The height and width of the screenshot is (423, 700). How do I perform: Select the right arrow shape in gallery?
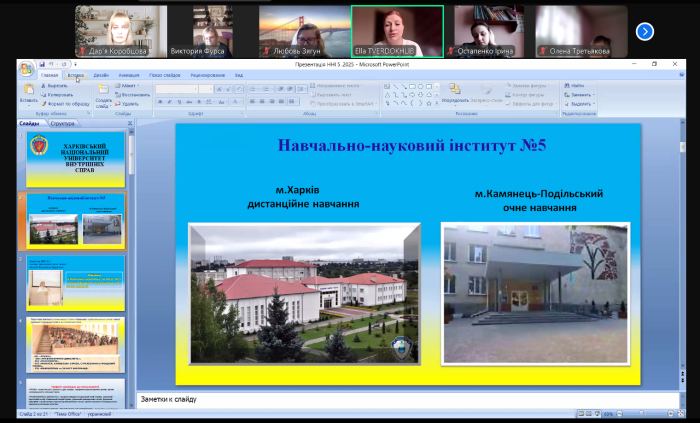(x=412, y=95)
